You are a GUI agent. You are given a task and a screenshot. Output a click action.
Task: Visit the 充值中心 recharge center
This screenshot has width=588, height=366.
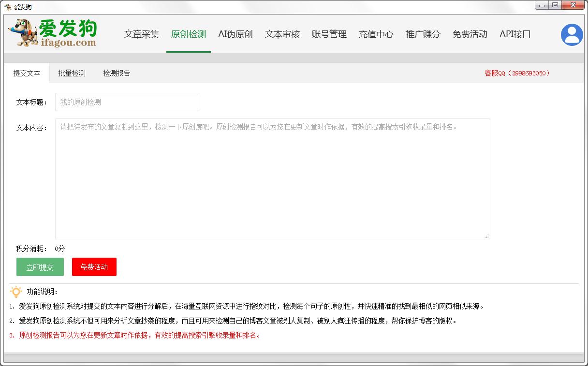[x=376, y=34]
